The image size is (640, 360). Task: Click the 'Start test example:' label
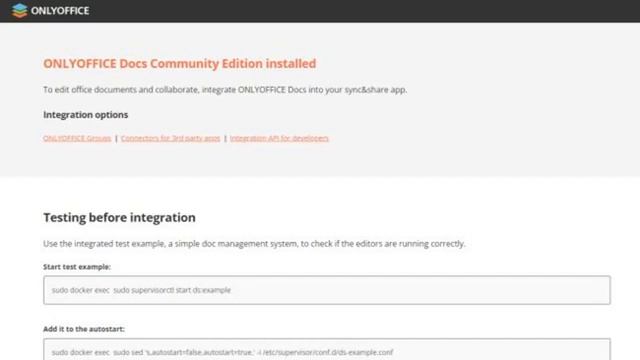(x=77, y=267)
